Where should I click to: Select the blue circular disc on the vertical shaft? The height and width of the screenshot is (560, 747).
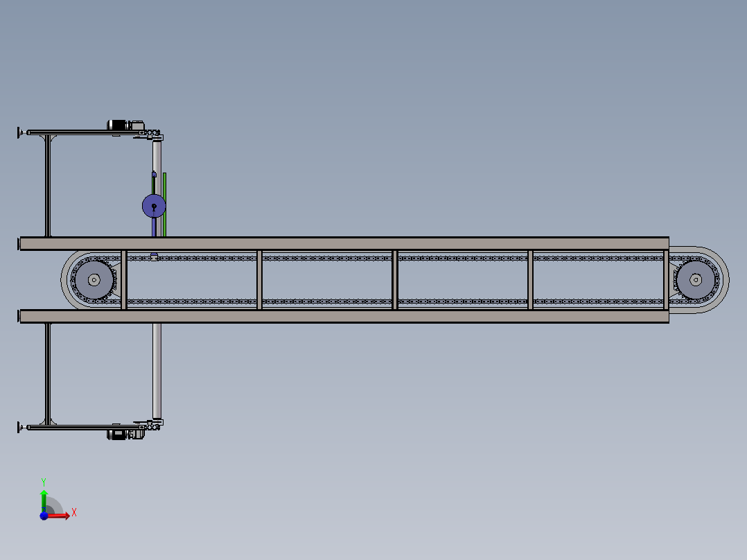(154, 207)
